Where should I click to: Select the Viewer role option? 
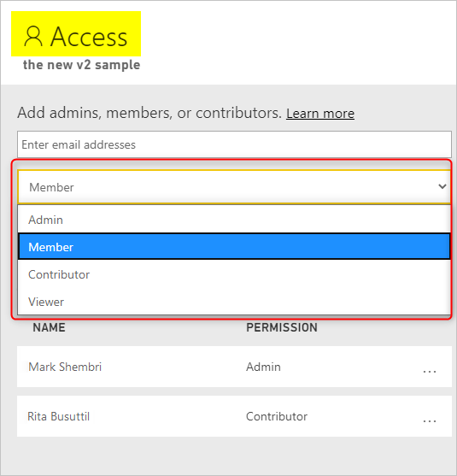coord(234,302)
